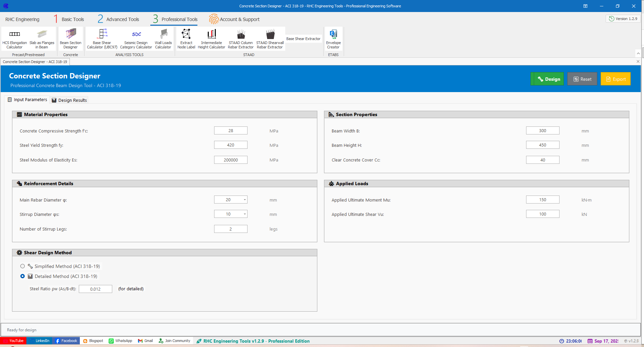
Task: Open Seismic Design Category Calculator
Action: (x=136, y=39)
